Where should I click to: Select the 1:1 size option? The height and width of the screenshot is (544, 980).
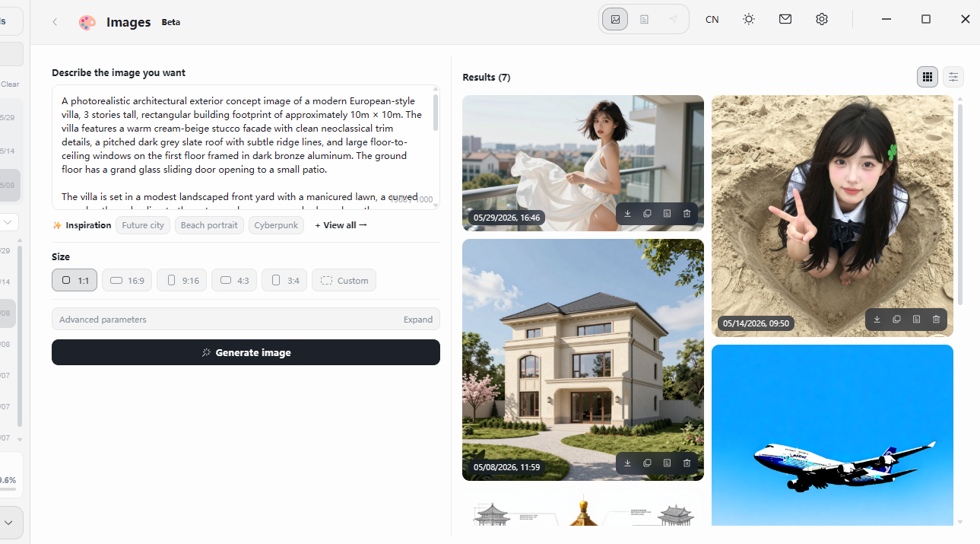(75, 280)
